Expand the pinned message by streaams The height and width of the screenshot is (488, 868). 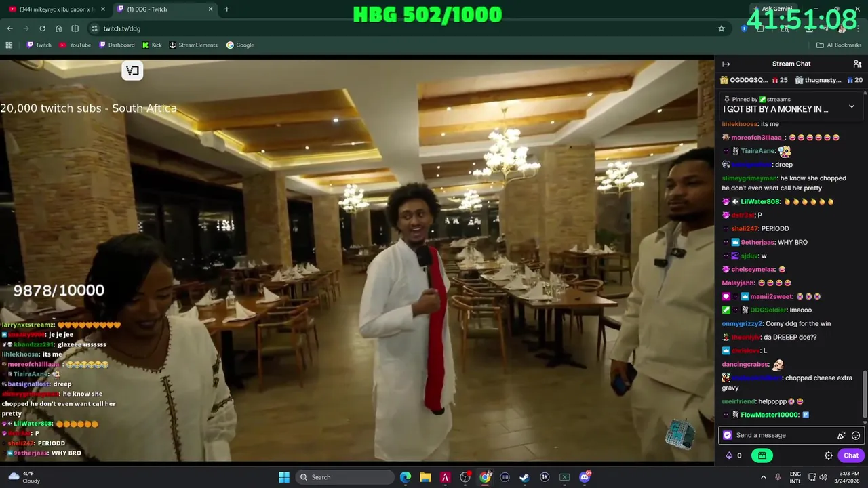(x=852, y=106)
